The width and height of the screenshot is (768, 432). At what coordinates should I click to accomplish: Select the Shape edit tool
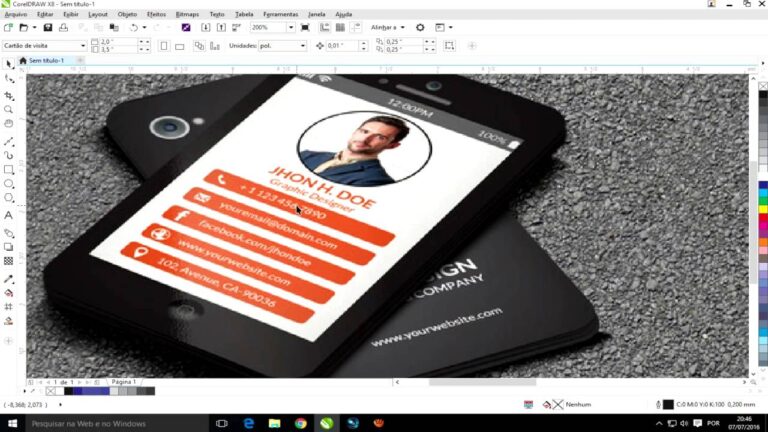pos(9,79)
